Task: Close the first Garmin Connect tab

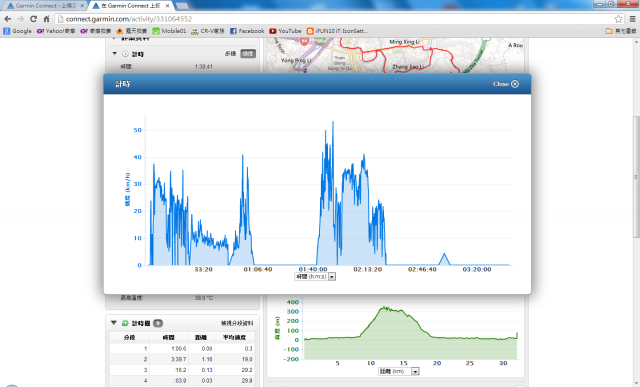Action: [82, 6]
